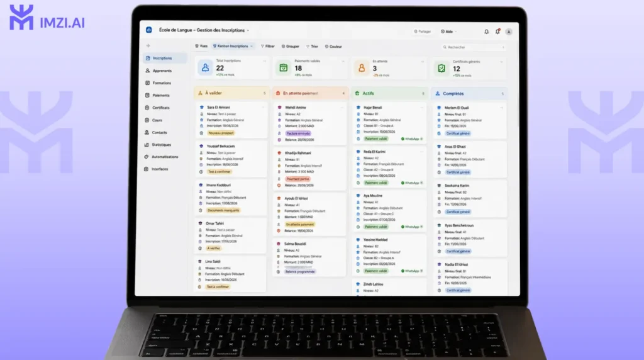Click the warning icon in À valider header
Viewport: 644px width, 360px height.
click(200, 93)
